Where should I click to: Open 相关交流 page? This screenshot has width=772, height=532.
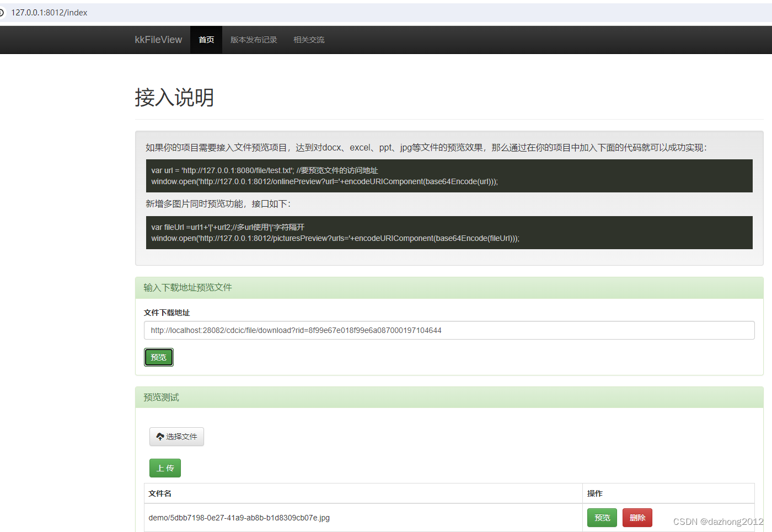coord(309,39)
